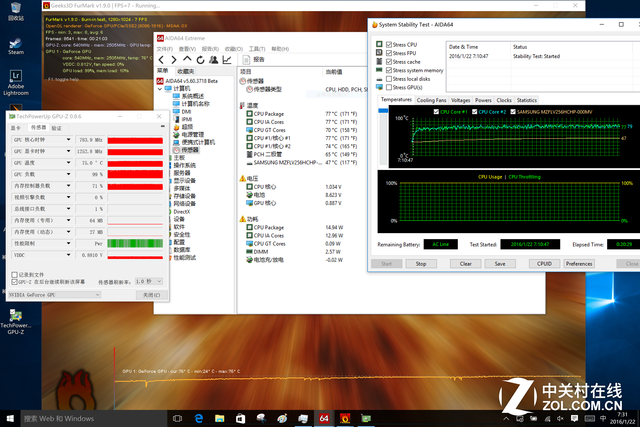Collapse the 计算机 tree node in AIDA64

(x=160, y=89)
